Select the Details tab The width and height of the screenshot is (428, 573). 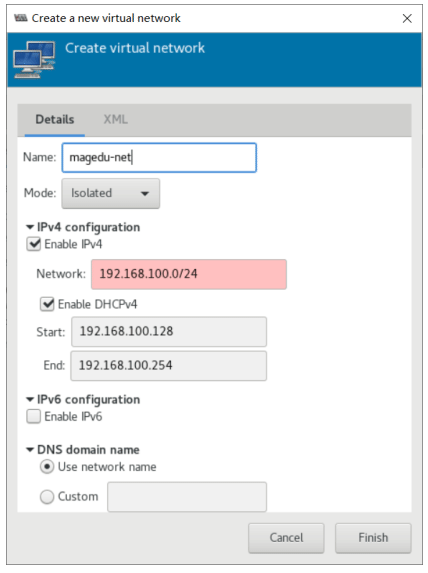tap(55, 119)
